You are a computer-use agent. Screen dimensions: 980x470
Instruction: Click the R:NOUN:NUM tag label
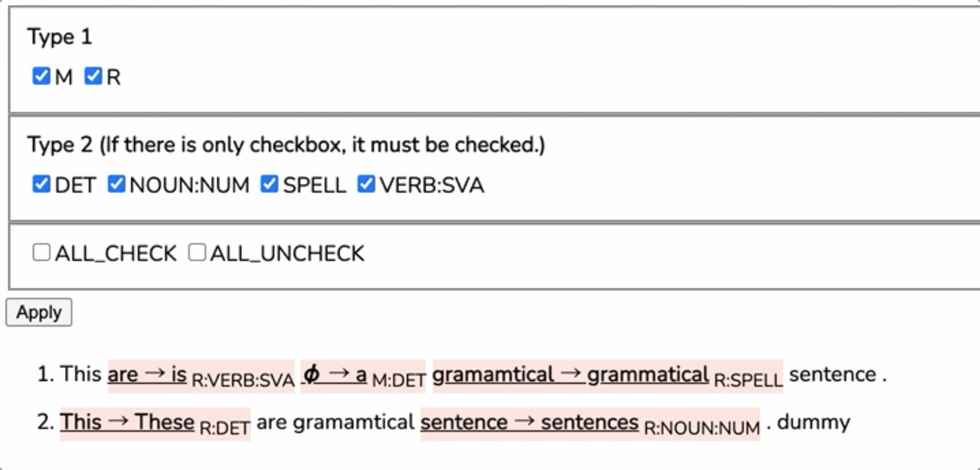[x=701, y=429]
